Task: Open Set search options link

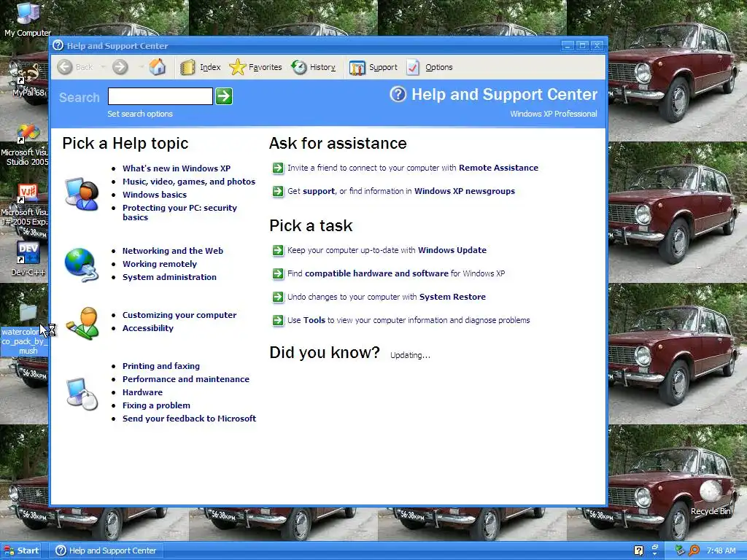Action: (x=140, y=114)
